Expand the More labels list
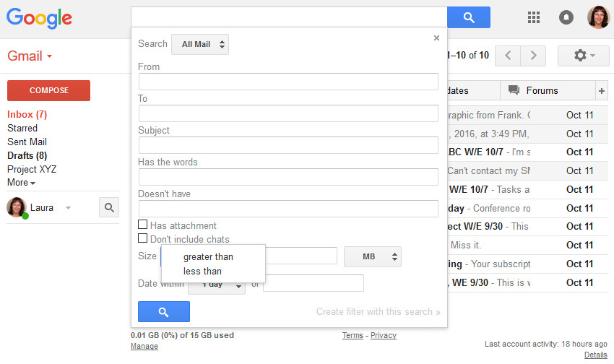 pyautogui.click(x=21, y=183)
